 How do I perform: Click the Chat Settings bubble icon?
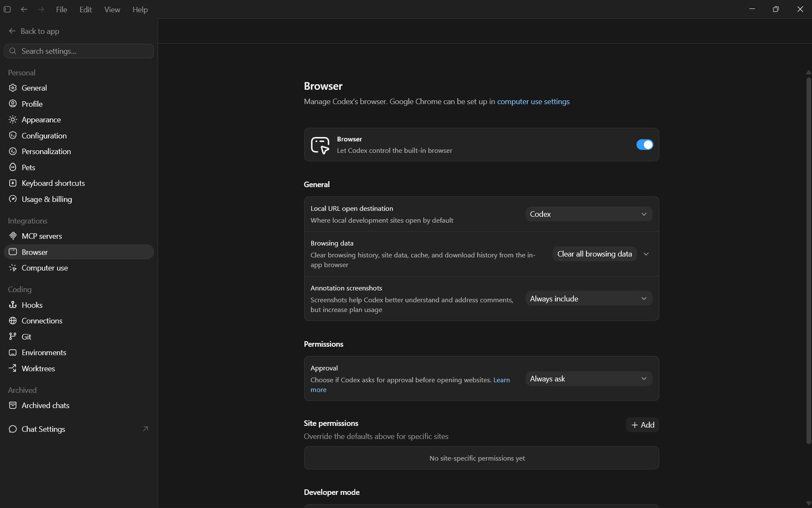tap(13, 429)
